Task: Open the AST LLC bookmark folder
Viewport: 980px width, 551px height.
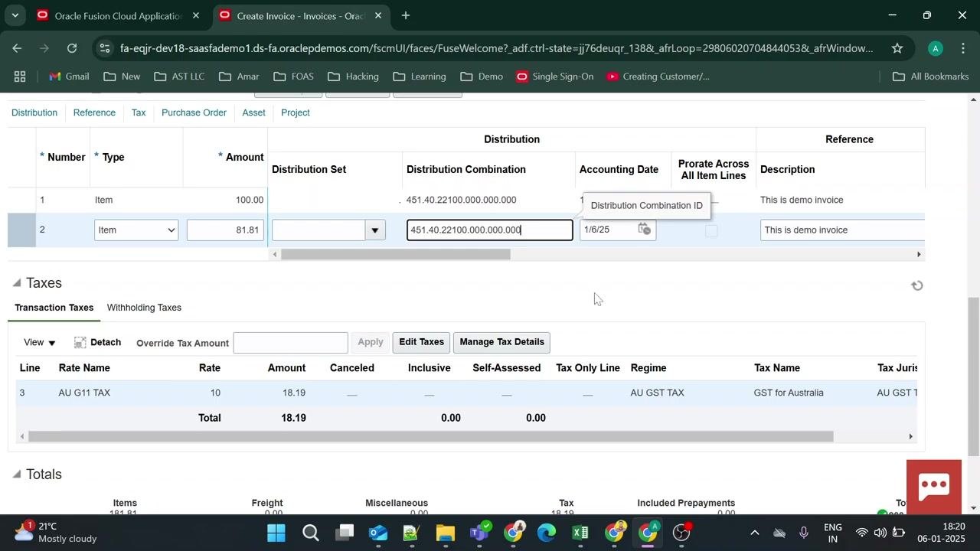Action: click(179, 77)
